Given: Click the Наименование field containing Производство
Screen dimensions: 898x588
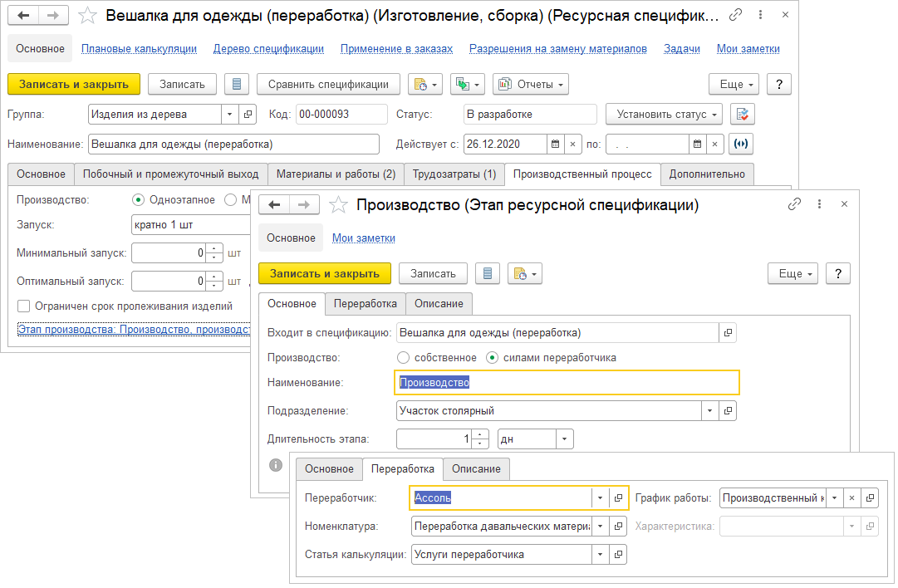Looking at the screenshot, I should click(x=566, y=382).
